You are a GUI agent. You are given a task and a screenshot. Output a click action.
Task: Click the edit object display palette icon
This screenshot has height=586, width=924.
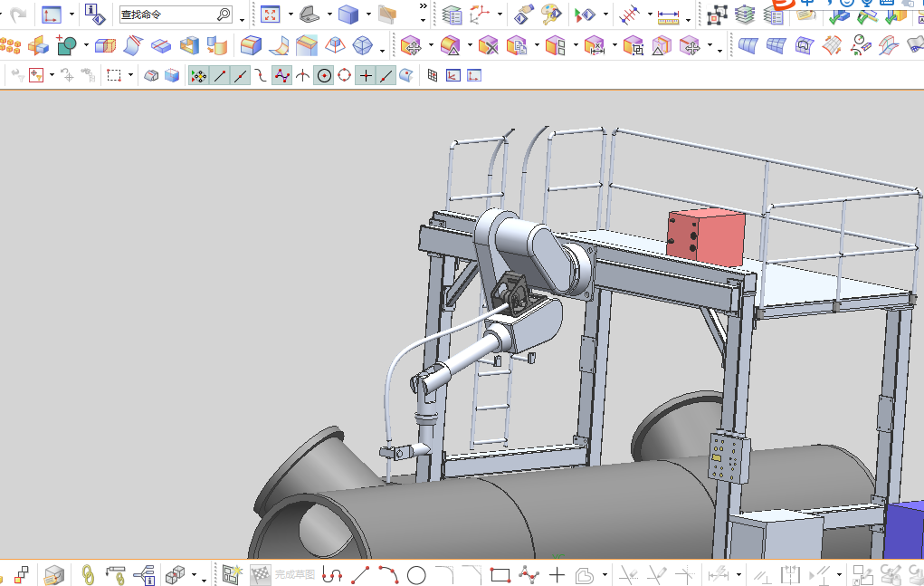pos(551,14)
